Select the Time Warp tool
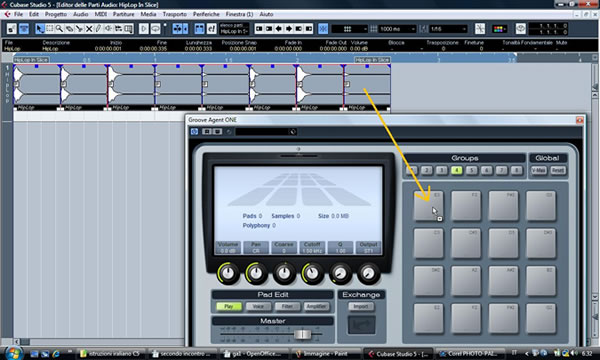 (x=128, y=29)
